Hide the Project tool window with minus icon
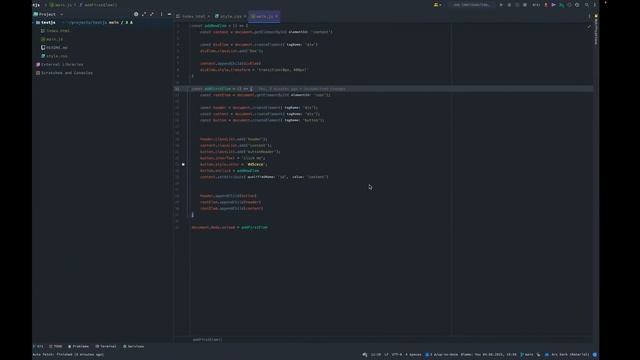 (169, 14)
